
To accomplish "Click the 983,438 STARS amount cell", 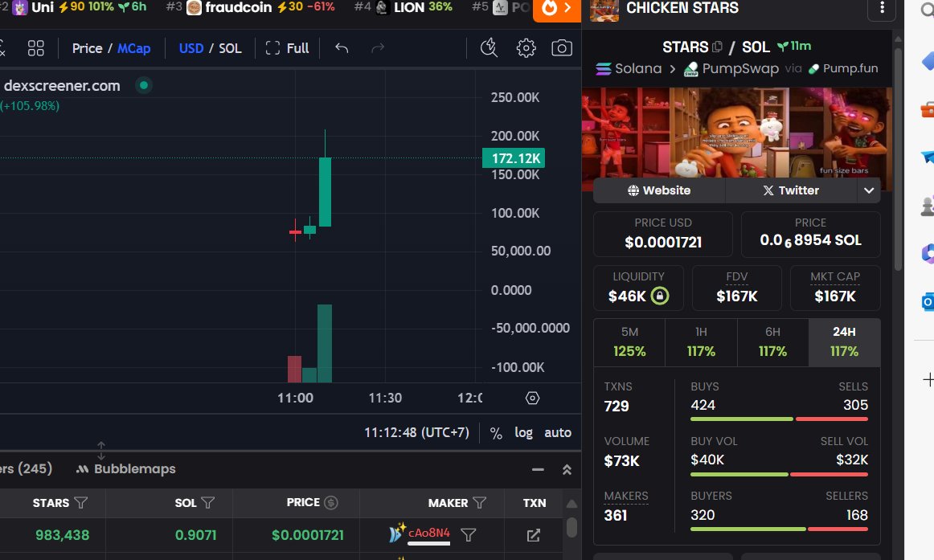I will pyautogui.click(x=62, y=535).
